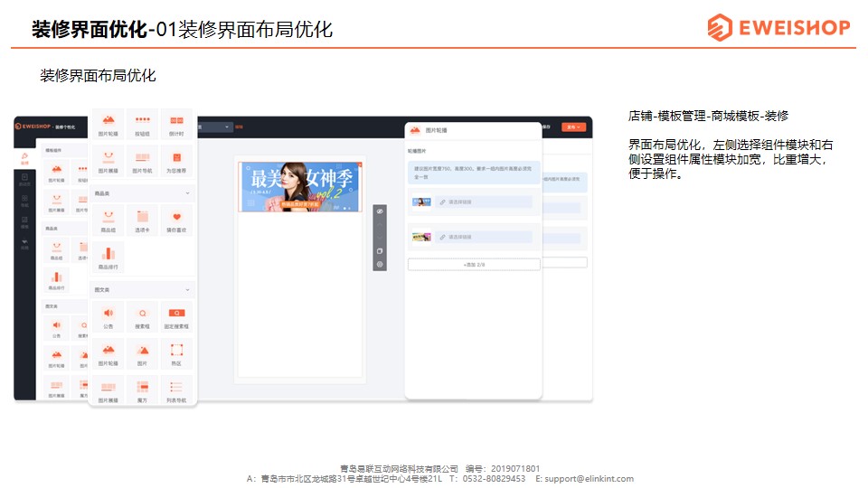
Task: Choose 图片展播 in the top enlarged group
Action: tap(108, 161)
